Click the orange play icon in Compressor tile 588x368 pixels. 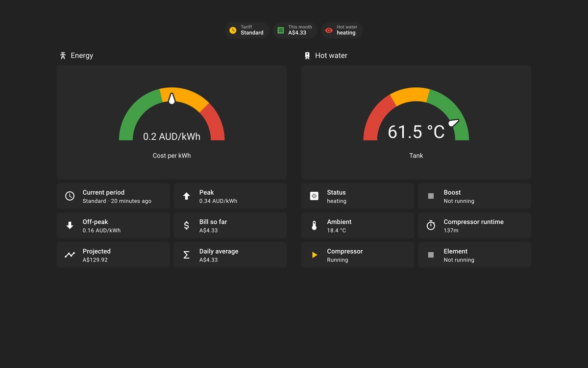click(x=315, y=255)
